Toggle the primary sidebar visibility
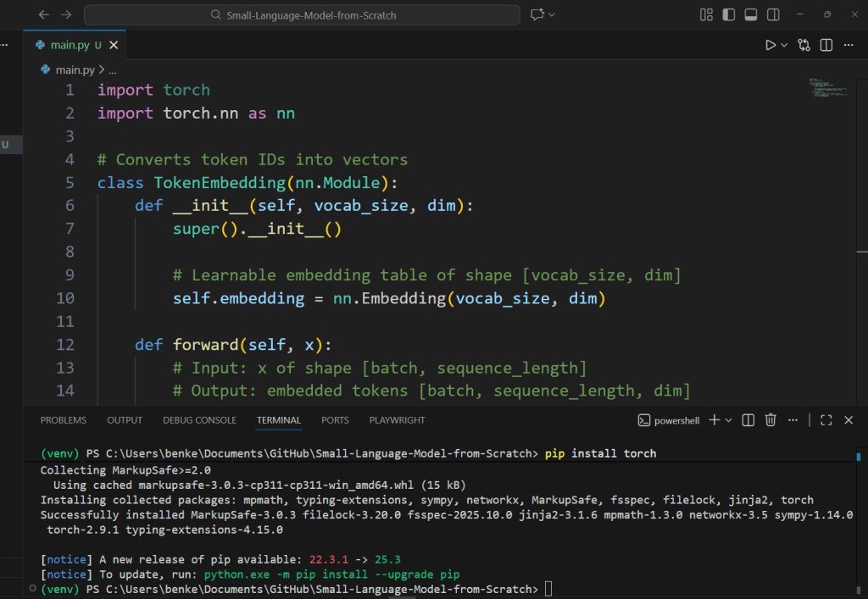 click(729, 14)
